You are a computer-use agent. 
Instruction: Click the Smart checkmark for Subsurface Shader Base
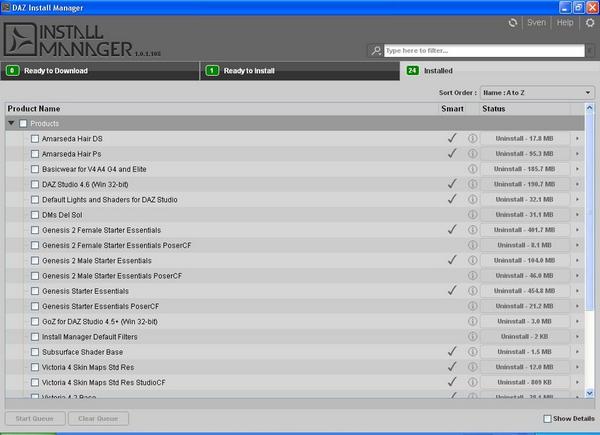pos(452,351)
